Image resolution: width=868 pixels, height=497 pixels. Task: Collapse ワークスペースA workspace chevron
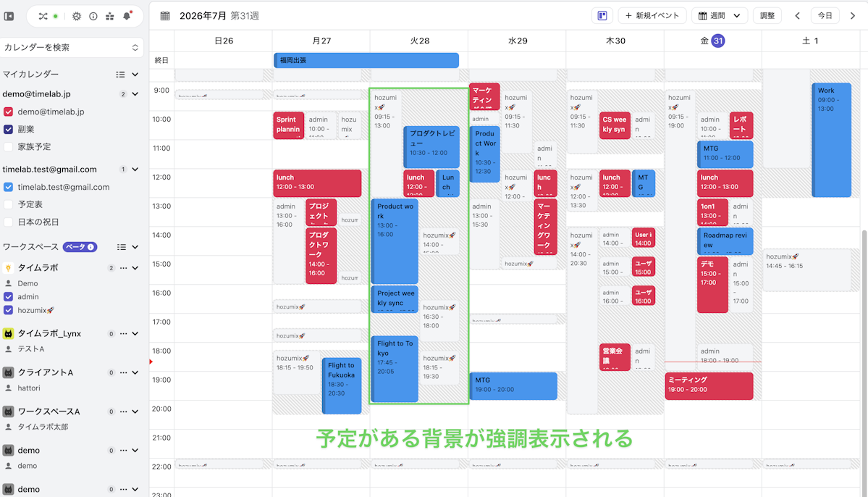pos(135,411)
